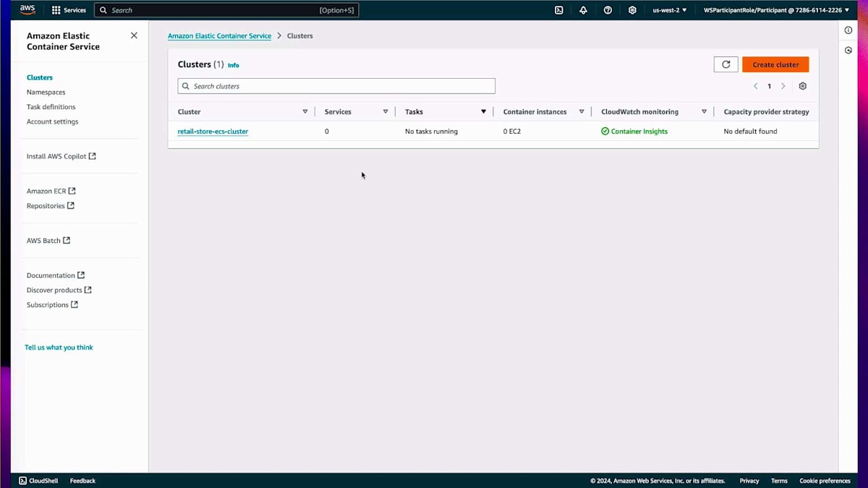Click the AWS logo home icon
The height and width of the screenshot is (488, 868).
coord(27,9)
